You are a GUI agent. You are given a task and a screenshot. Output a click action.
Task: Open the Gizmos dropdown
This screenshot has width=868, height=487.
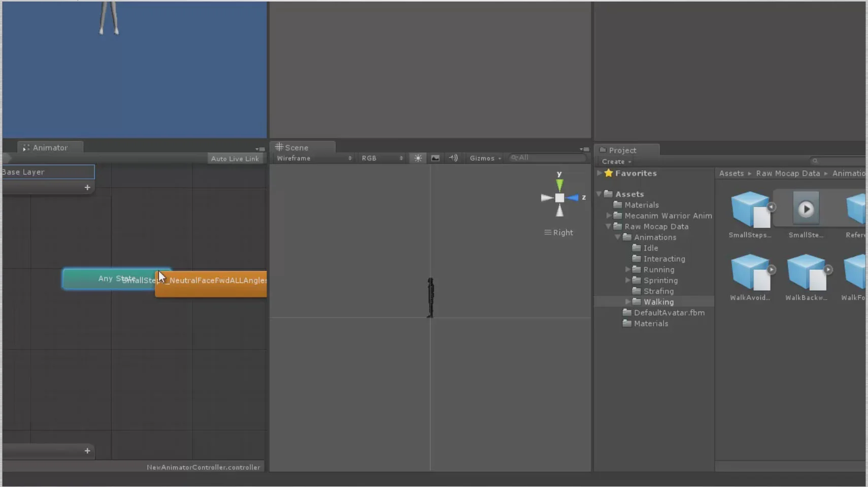pyautogui.click(x=483, y=158)
